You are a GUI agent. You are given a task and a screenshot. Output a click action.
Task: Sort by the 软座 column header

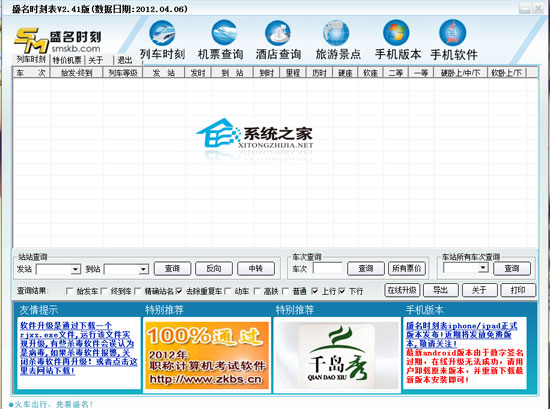pyautogui.click(x=370, y=73)
